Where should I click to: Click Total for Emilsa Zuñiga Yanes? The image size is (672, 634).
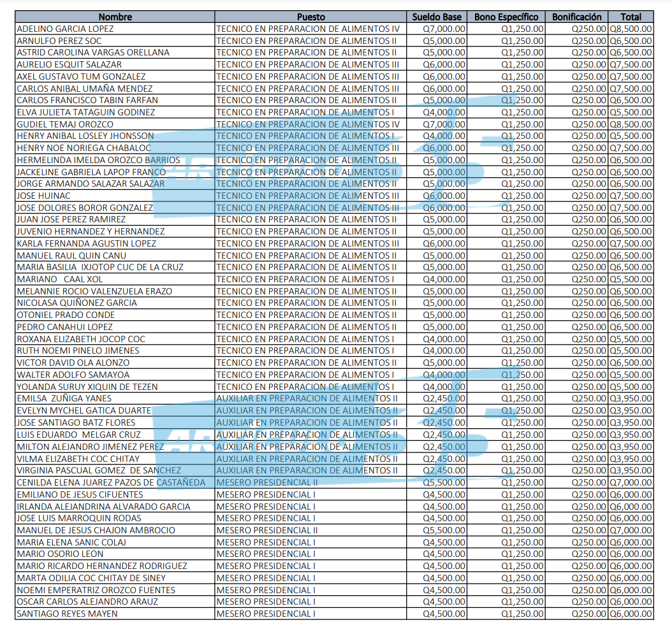point(631,398)
